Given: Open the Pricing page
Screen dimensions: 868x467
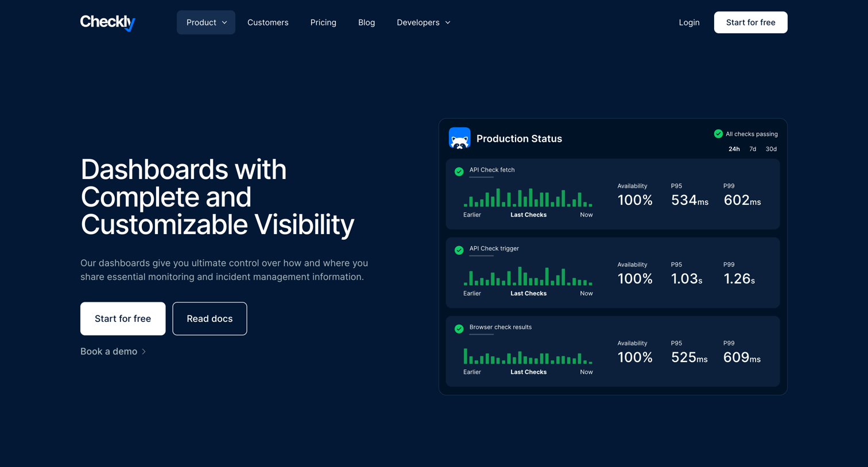Looking at the screenshot, I should tap(323, 22).
